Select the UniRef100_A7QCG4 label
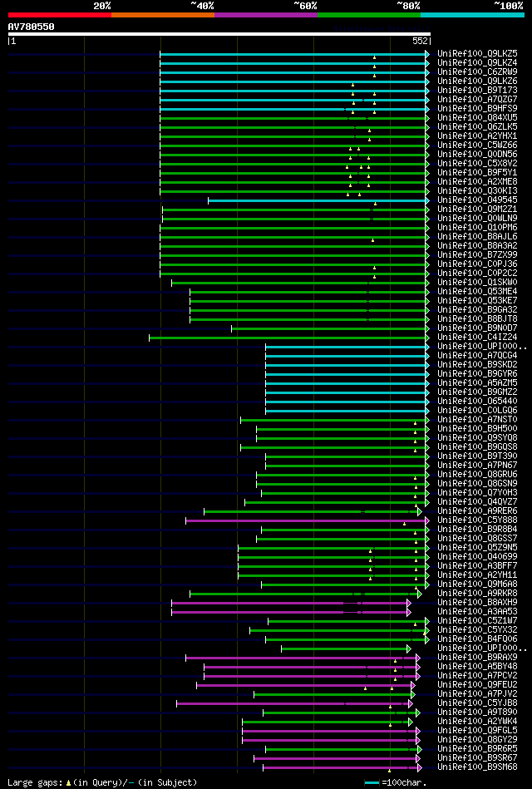This screenshot has width=532, height=789. click(x=478, y=357)
